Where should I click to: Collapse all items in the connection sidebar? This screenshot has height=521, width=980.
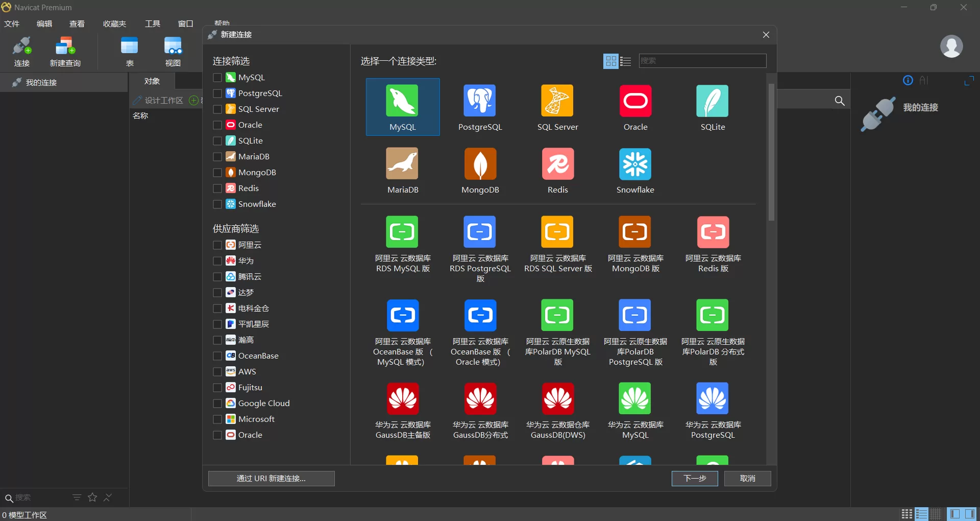108,498
